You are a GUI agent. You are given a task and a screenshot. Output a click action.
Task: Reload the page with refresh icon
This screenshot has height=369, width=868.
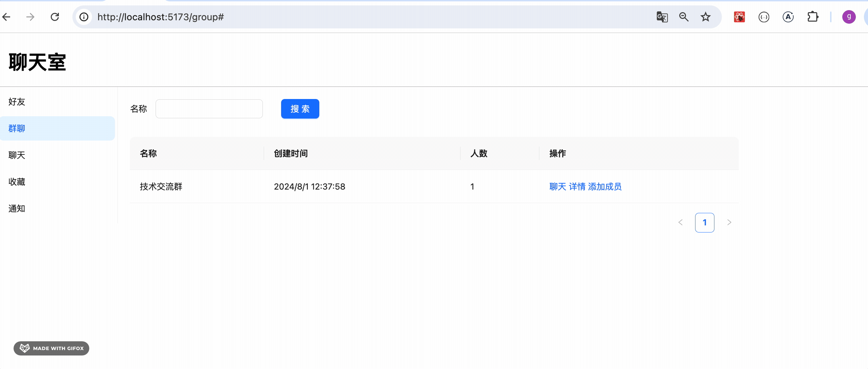click(x=55, y=17)
